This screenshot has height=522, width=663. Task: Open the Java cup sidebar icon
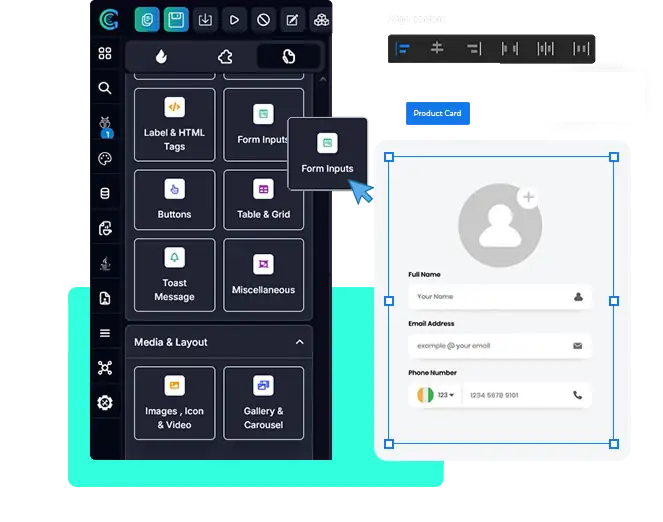(x=105, y=263)
